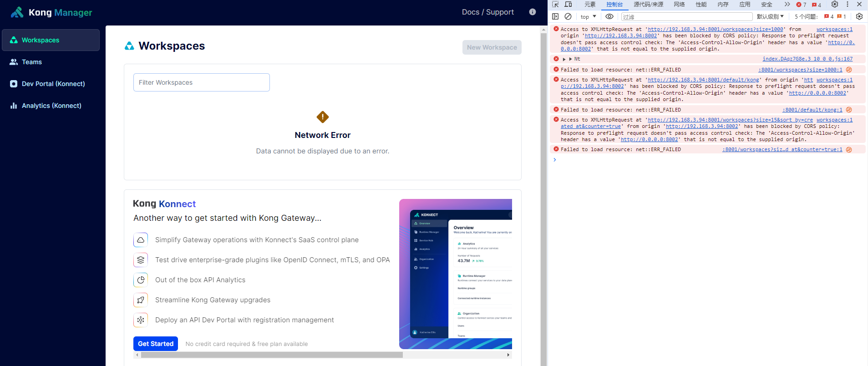
Task: Click the 'Network Error' heading text
Action: point(323,135)
